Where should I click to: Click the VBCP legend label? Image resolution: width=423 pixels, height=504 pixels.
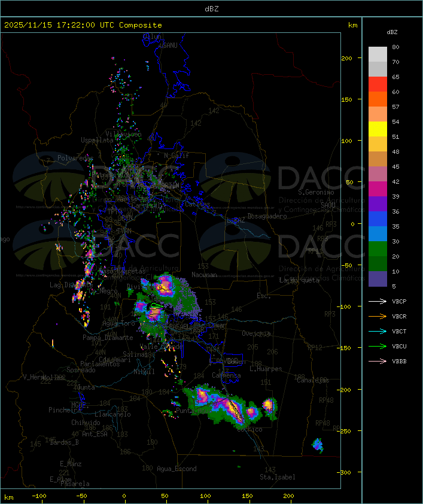tap(399, 302)
